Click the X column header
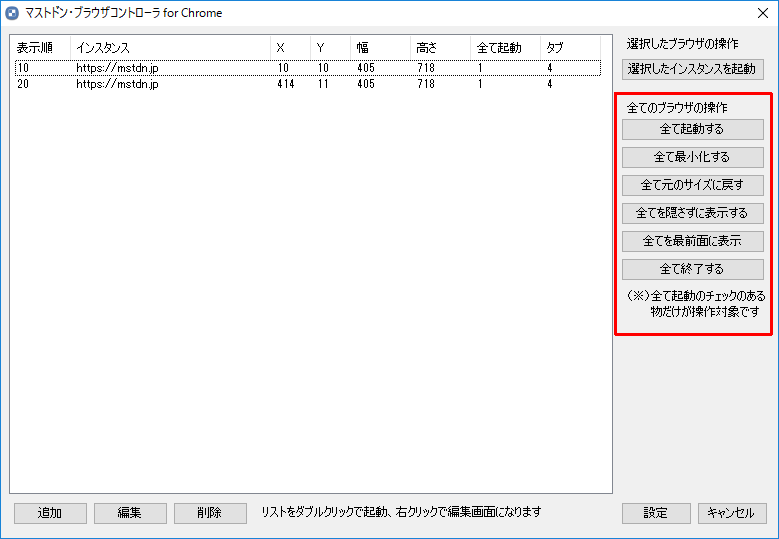The height and width of the screenshot is (539, 779). [x=291, y=48]
